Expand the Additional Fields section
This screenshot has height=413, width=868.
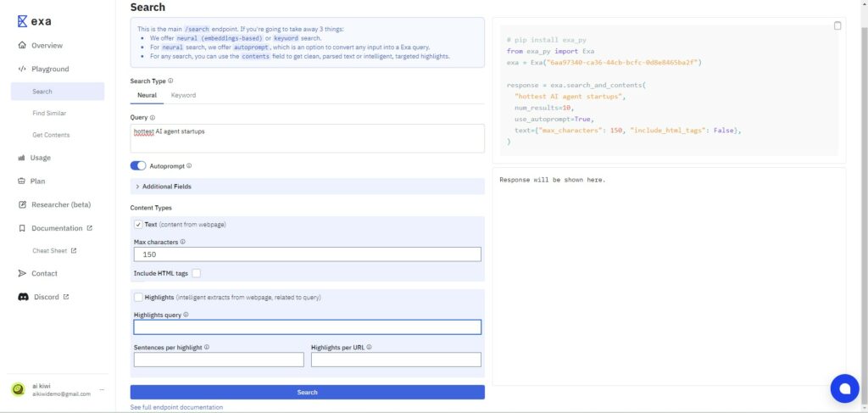[x=307, y=187]
